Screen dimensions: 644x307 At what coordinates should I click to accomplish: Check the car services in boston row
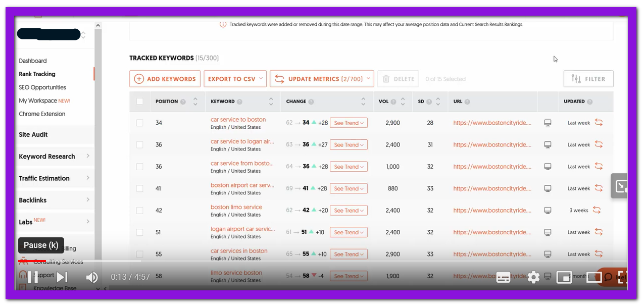[140, 254]
